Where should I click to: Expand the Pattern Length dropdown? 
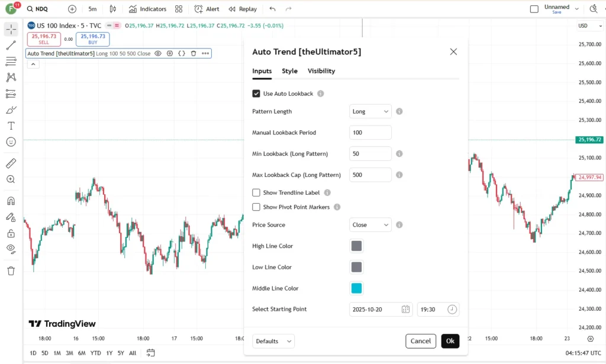(x=370, y=111)
